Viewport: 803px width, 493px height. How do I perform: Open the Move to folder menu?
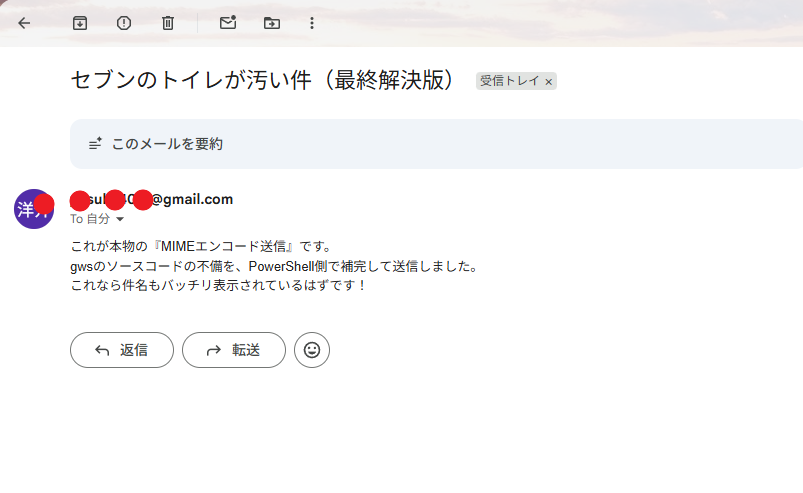[x=272, y=23]
